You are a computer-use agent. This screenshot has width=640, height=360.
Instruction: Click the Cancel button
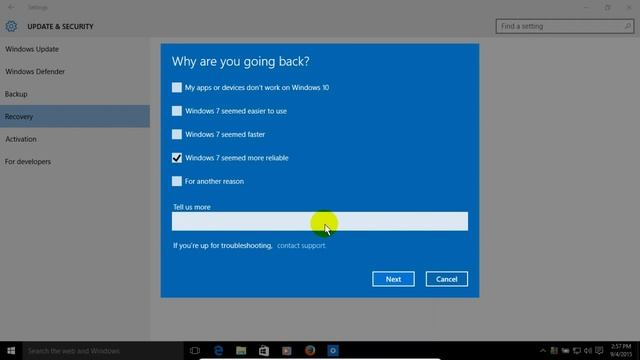coord(447,279)
